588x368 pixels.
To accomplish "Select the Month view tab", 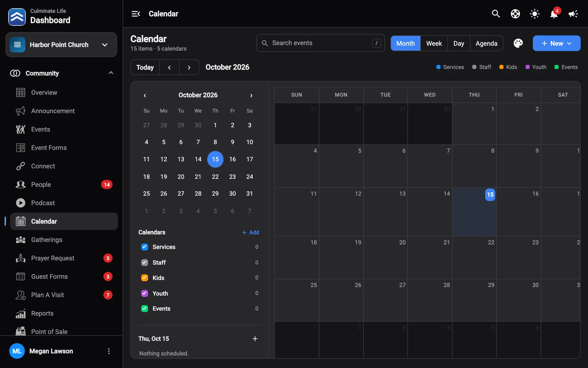I will 405,43.
